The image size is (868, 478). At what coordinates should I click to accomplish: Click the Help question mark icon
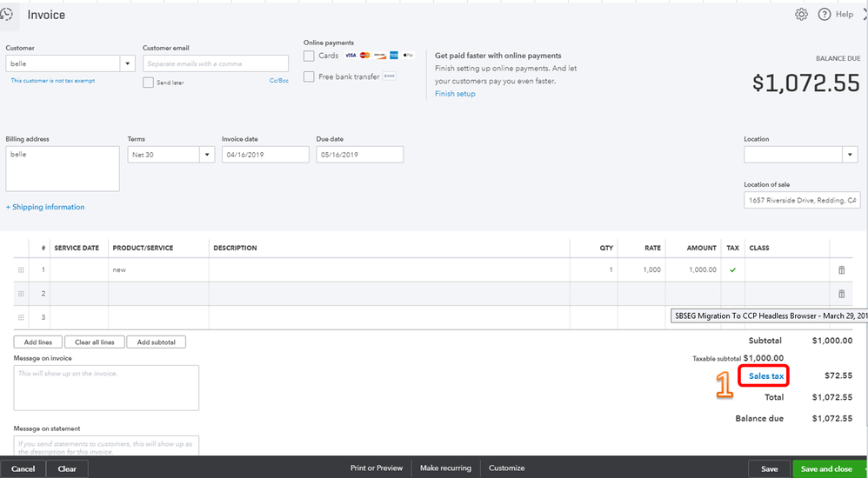825,15
